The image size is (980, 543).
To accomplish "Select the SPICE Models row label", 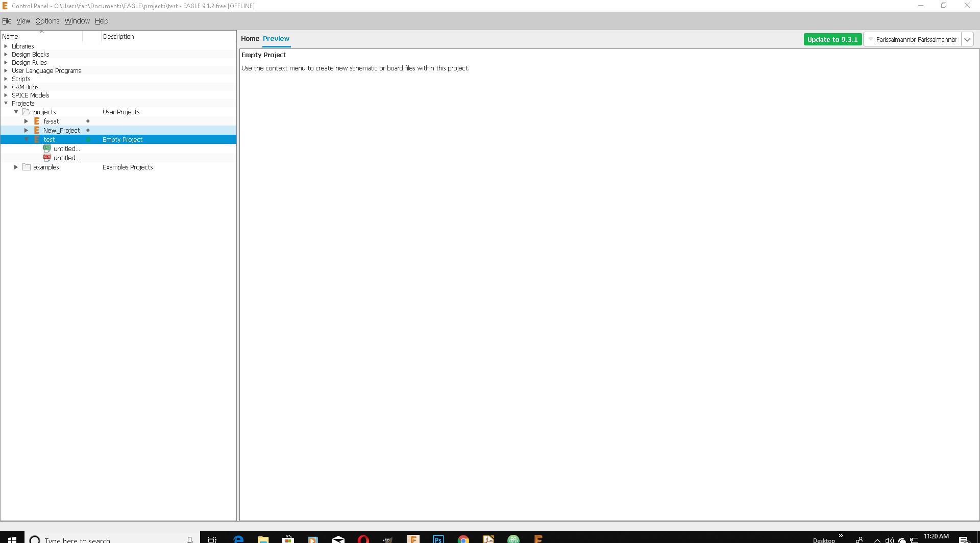I will click(x=31, y=95).
